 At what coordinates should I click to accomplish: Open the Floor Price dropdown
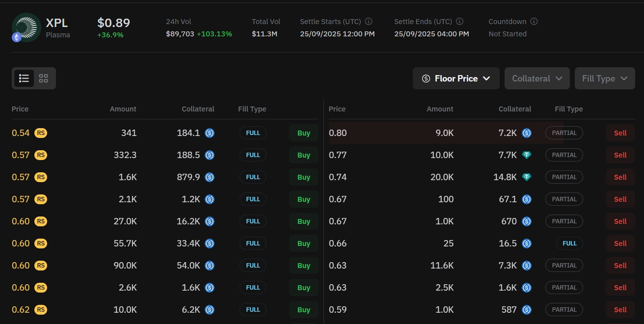click(x=456, y=78)
